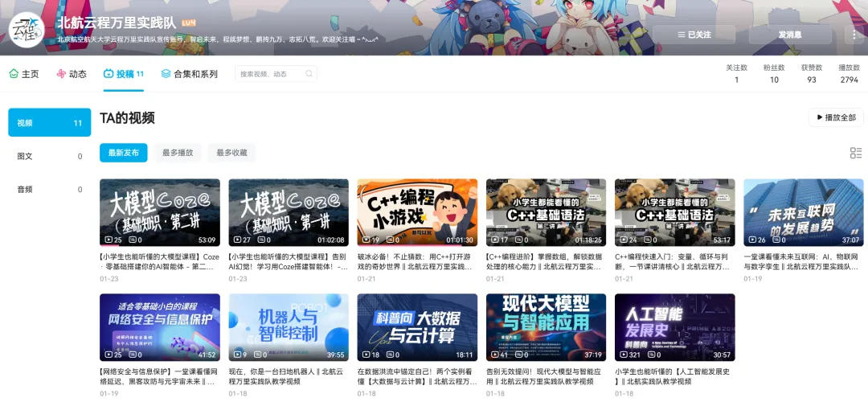Select 音频 in the sidebar
Image resolution: width=868 pixels, height=406 pixels.
click(x=49, y=190)
